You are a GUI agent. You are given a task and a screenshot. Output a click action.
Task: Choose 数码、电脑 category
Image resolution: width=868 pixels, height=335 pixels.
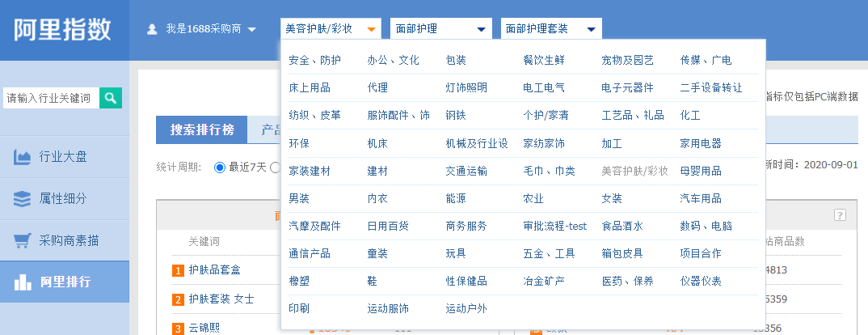[706, 226]
